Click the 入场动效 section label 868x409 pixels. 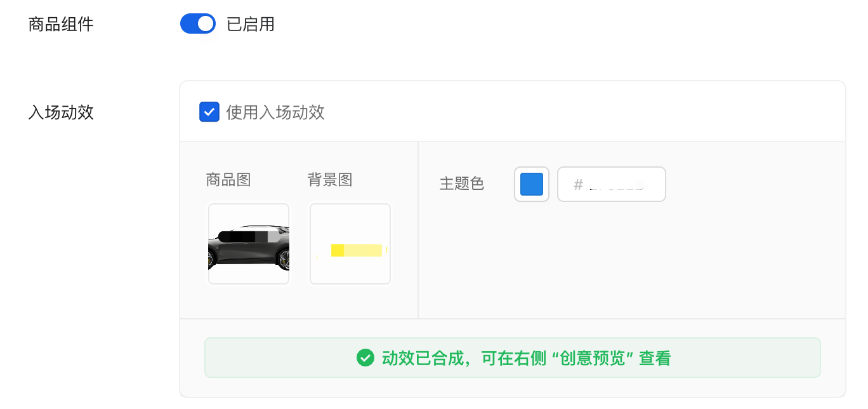(61, 112)
